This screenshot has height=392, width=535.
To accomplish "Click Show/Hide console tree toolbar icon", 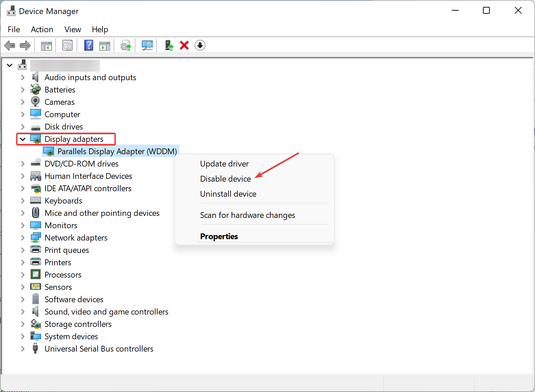I will pyautogui.click(x=46, y=45).
